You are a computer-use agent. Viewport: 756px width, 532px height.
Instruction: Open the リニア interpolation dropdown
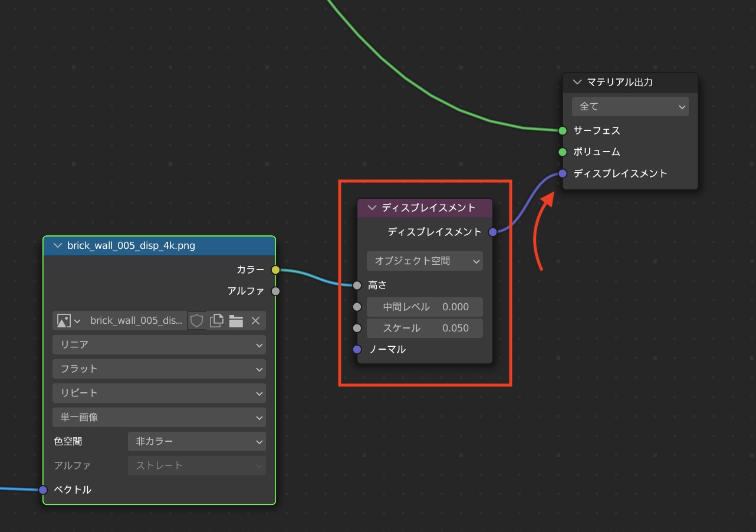159,344
